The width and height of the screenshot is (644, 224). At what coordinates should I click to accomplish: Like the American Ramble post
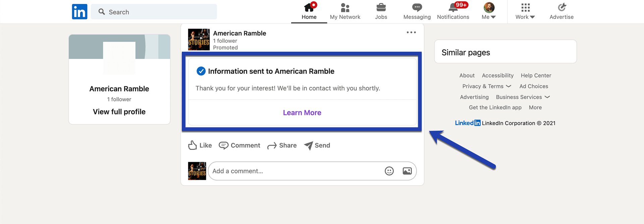click(200, 145)
